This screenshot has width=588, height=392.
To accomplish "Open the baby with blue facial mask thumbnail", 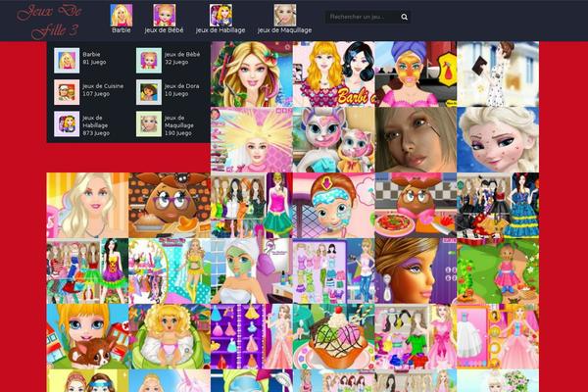I will (x=334, y=206).
